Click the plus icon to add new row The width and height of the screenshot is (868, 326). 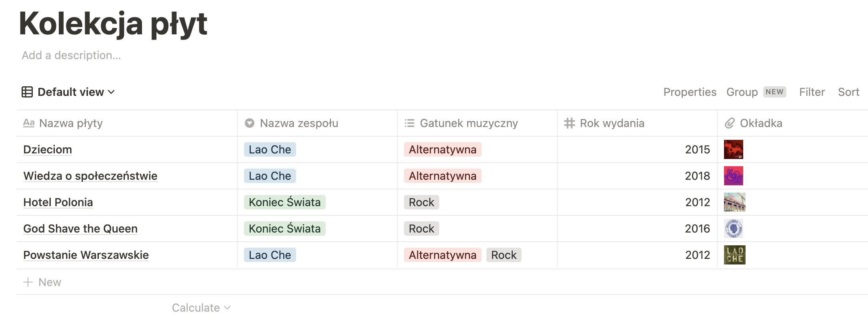(28, 282)
